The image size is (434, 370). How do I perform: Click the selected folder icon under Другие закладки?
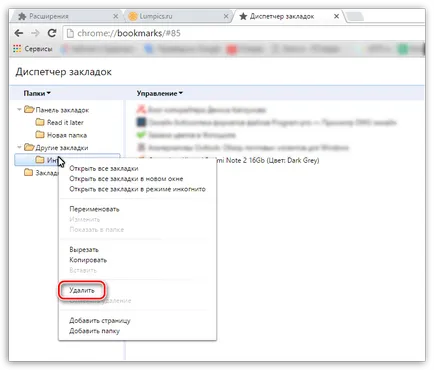click(40, 160)
